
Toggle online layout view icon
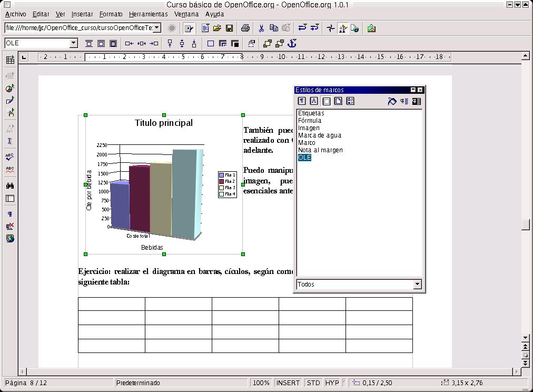[x=10, y=239]
